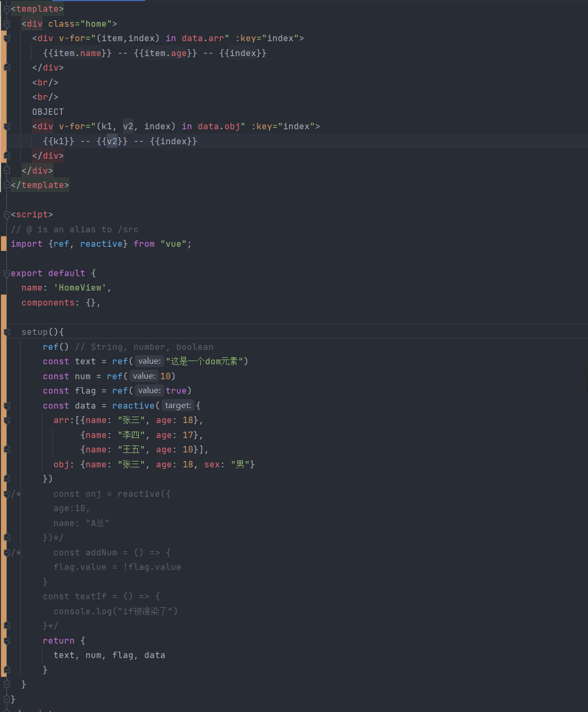This screenshot has width=588, height=712.
Task: Click the // @ is an alias comment
Action: coord(75,230)
